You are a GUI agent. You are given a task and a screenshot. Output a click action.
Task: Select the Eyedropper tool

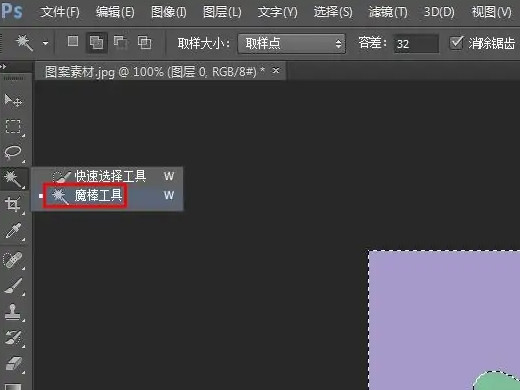[13, 231]
